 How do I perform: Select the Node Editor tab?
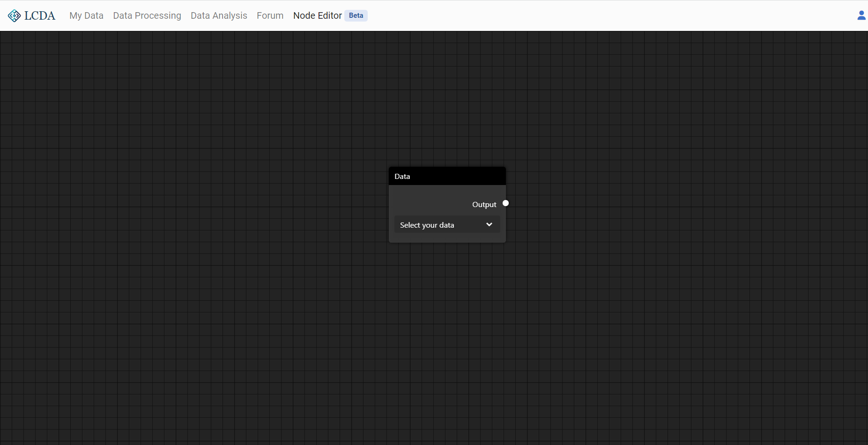coord(318,15)
